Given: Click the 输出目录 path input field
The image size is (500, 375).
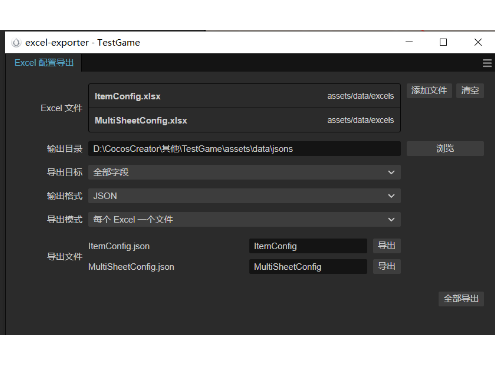Looking at the screenshot, I should 244,149.
